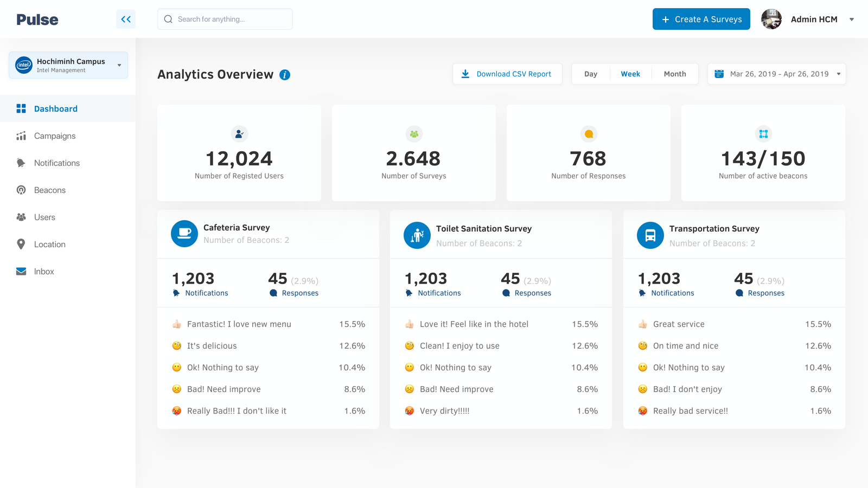The width and height of the screenshot is (868, 488).
Task: Open the Admin HCM account menu arrow
Action: (852, 19)
